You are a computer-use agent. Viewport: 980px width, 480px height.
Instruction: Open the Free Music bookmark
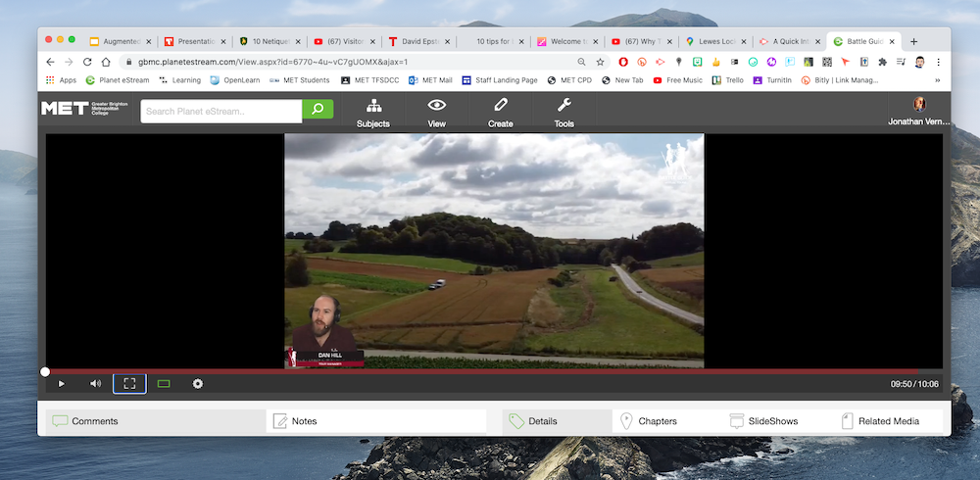tap(677, 80)
